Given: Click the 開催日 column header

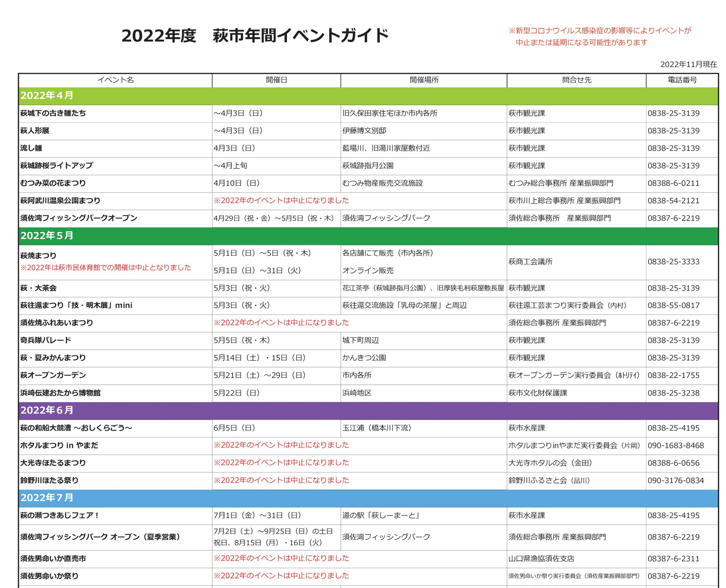Looking at the screenshot, I should tap(277, 80).
